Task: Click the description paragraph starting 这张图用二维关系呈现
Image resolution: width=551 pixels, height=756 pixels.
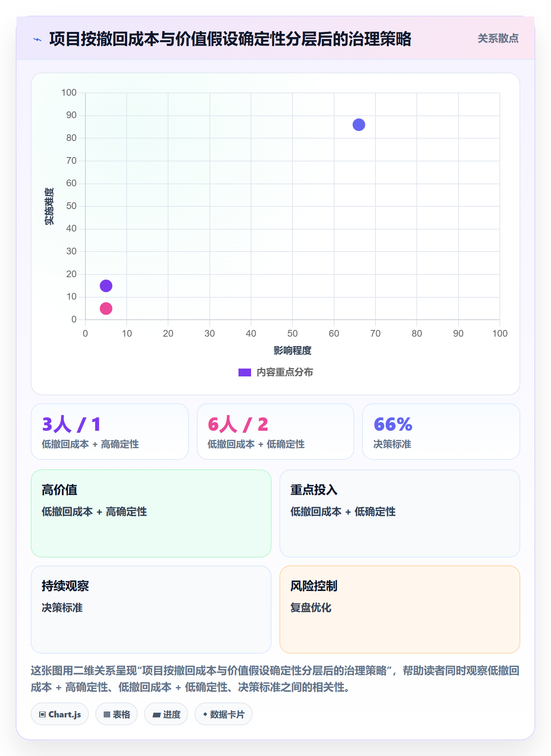Action: [x=275, y=679]
